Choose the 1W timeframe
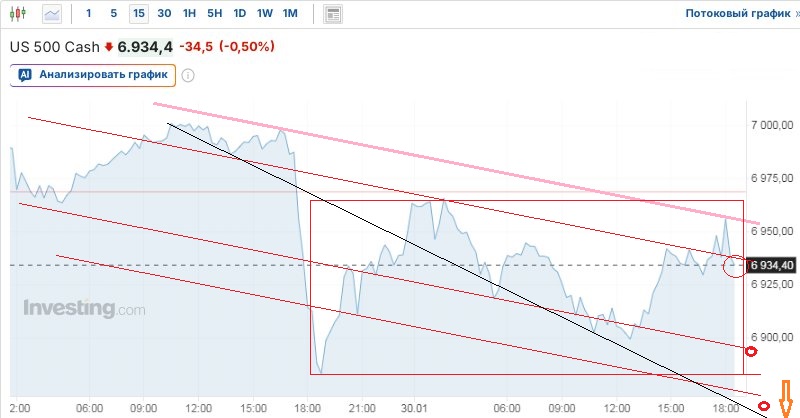Screen dimensions: 800x418 (x=264, y=14)
